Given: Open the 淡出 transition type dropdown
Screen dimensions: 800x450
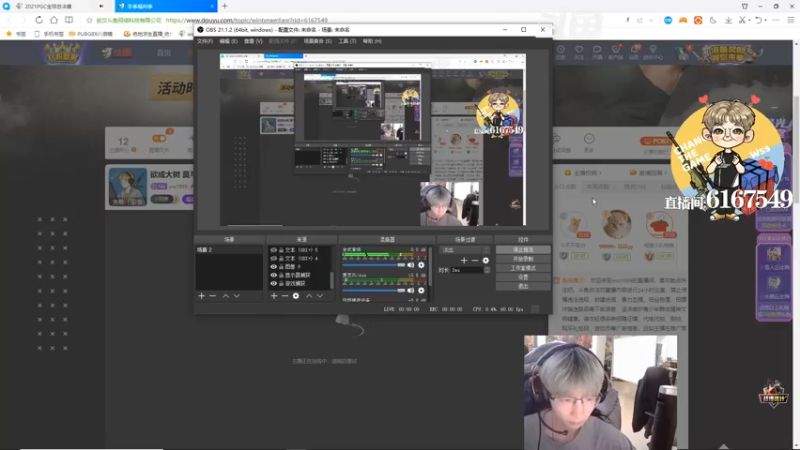Looking at the screenshot, I should click(464, 250).
